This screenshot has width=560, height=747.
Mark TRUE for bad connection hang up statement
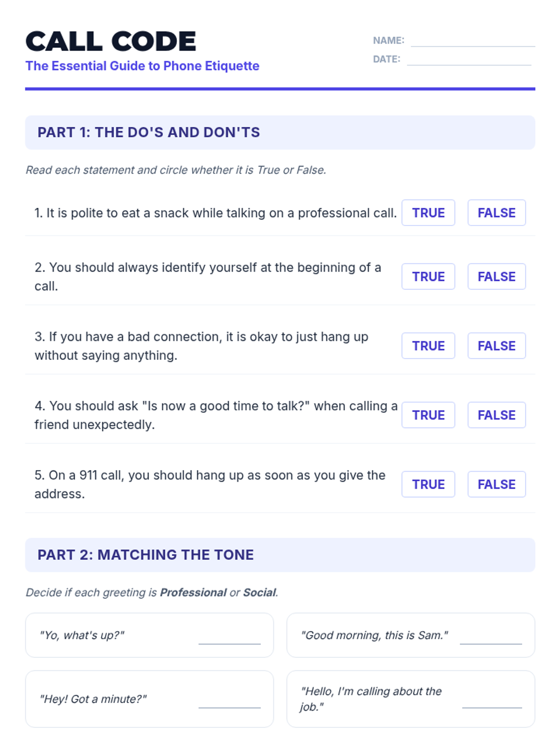point(428,346)
